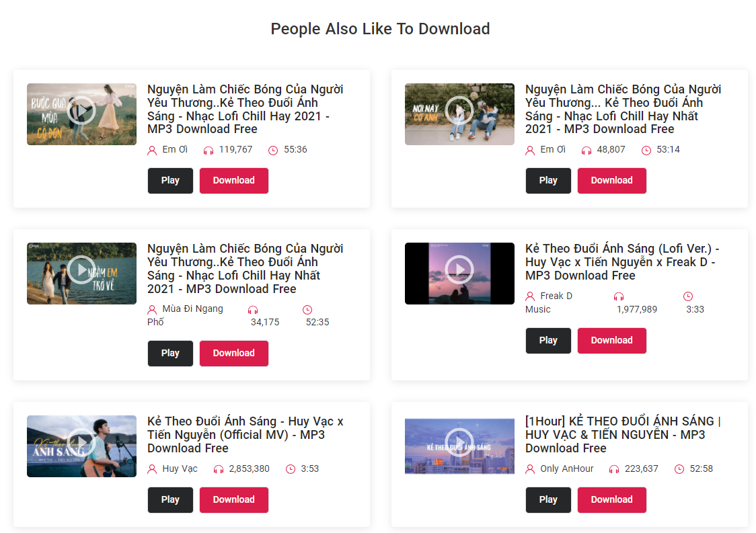Play the Mùa Đi Ngang Phố track

pyautogui.click(x=170, y=354)
